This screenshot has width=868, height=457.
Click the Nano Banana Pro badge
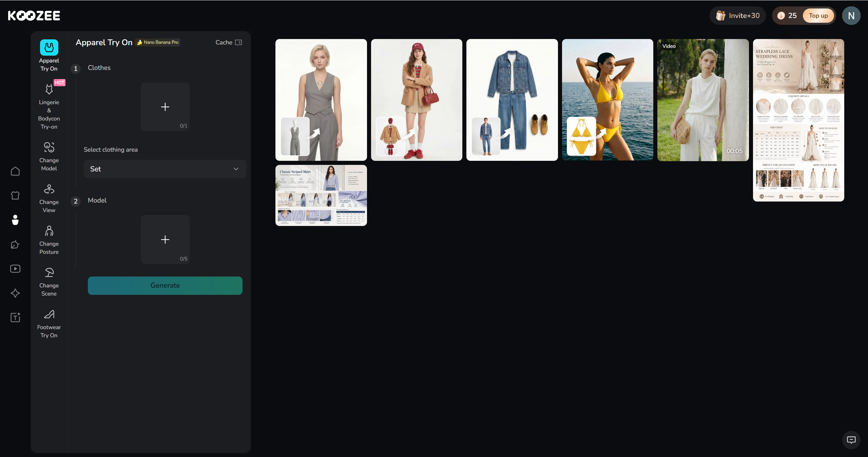(158, 42)
